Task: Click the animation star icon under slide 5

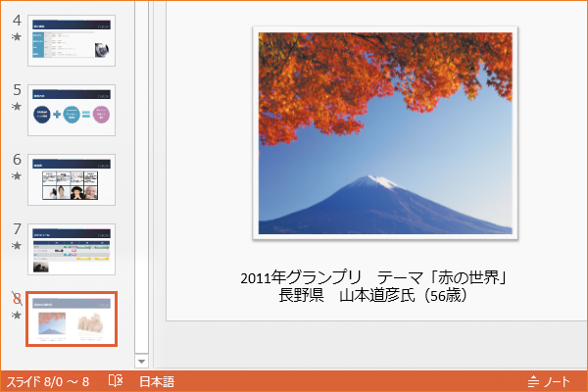Action: point(17,106)
